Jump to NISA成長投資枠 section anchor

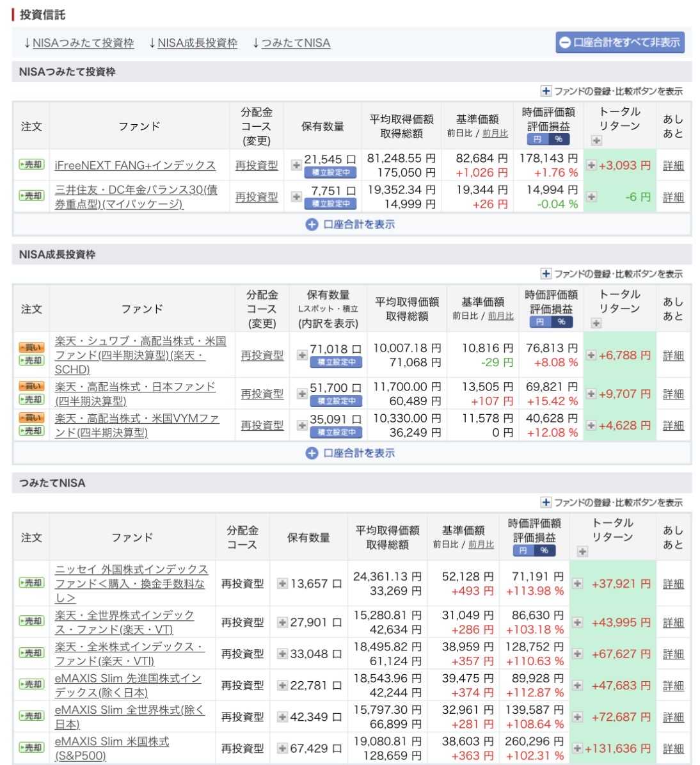pyautogui.click(x=193, y=43)
